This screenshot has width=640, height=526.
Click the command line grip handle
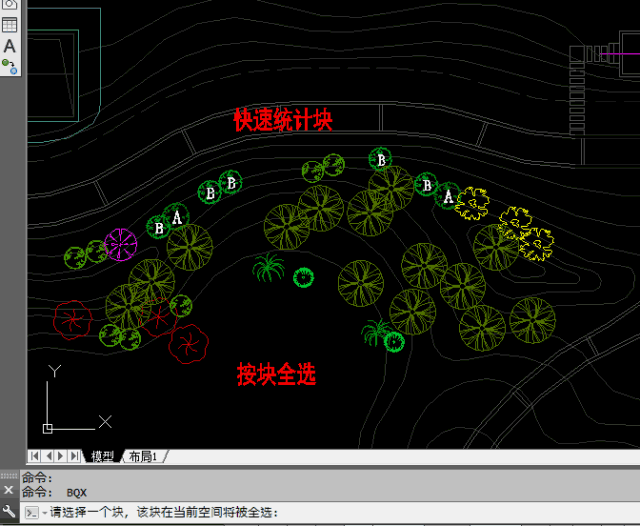pos(9,476)
